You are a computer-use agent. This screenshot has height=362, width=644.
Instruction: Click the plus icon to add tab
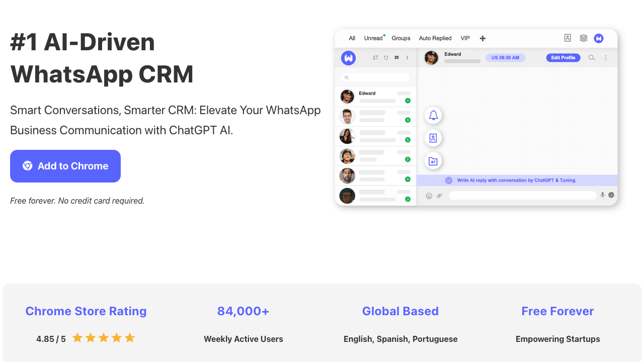482,38
